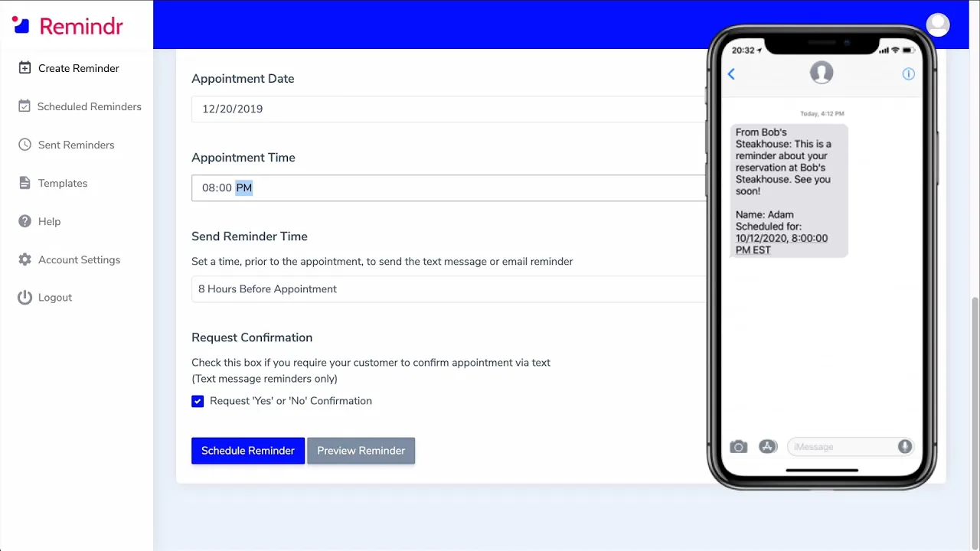Screen dimensions: 980x551
Task: Uncheck Request 'Yes' or 'No' Confirmation
Action: pyautogui.click(x=198, y=401)
